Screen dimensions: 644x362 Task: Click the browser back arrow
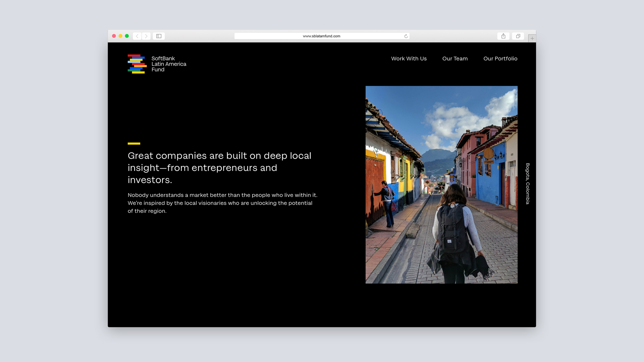click(x=137, y=36)
